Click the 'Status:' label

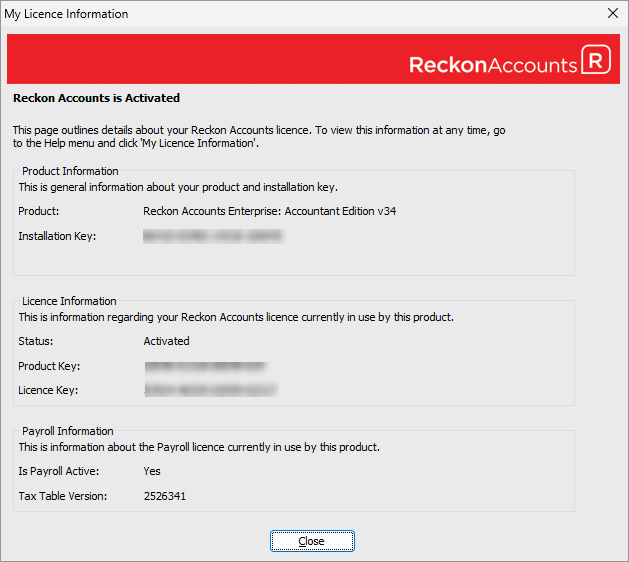coord(36,341)
